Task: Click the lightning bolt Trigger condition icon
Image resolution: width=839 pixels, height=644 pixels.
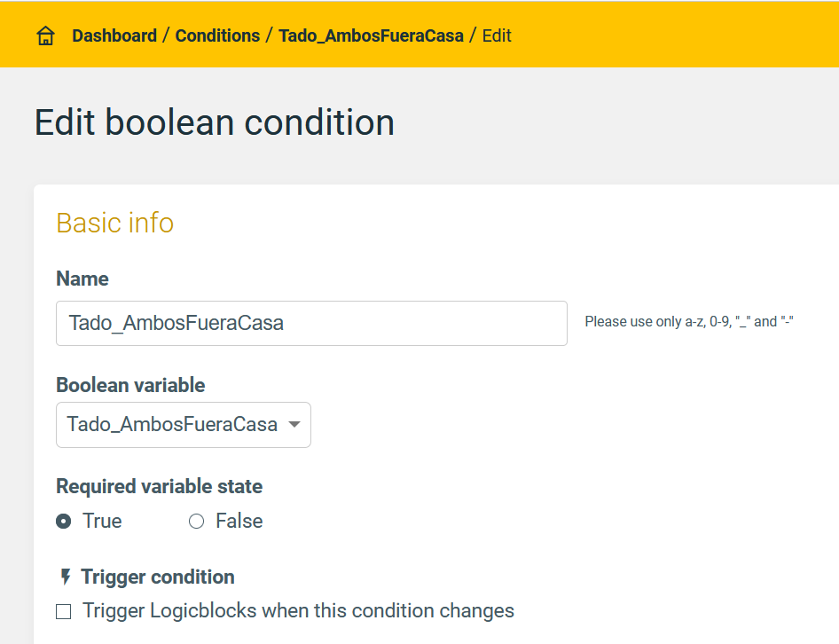Action: (66, 577)
